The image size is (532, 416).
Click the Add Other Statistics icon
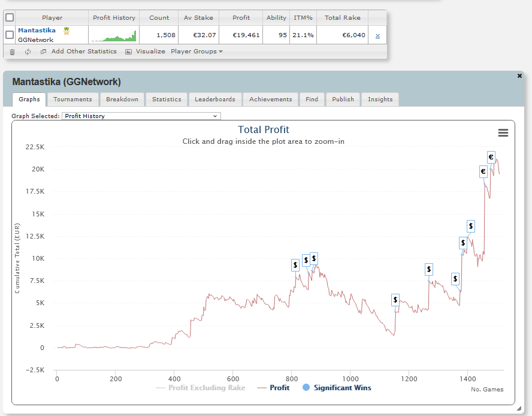coord(43,52)
